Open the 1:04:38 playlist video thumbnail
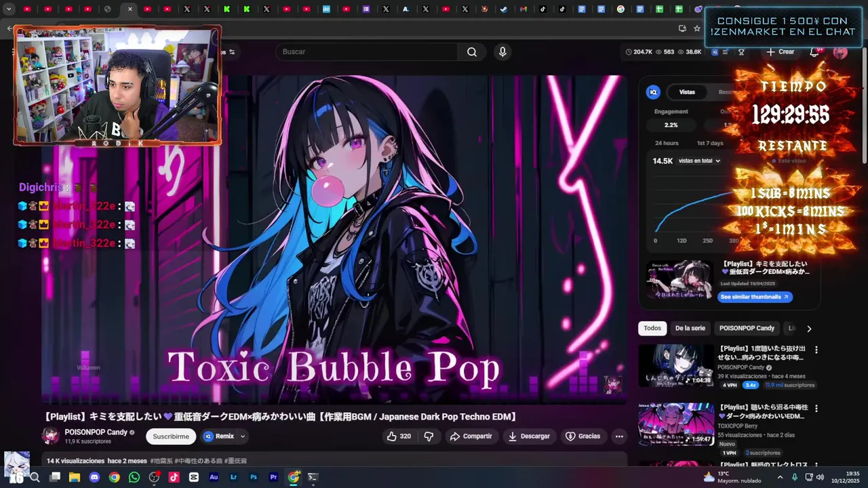Viewport: 868px width, 488px height. tap(676, 365)
